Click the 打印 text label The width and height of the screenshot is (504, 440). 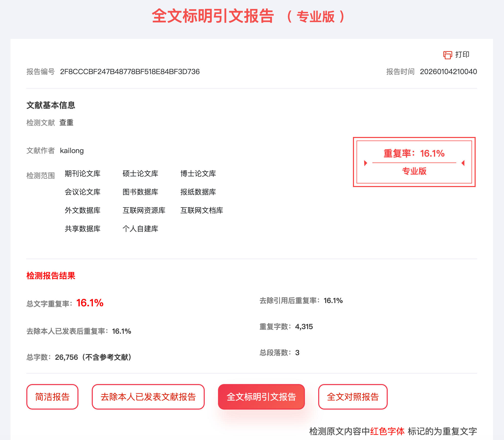point(462,54)
